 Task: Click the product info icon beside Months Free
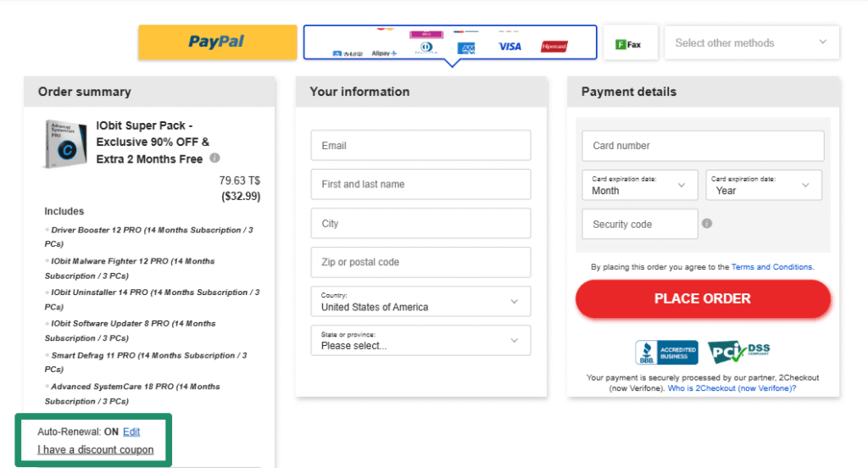214,158
